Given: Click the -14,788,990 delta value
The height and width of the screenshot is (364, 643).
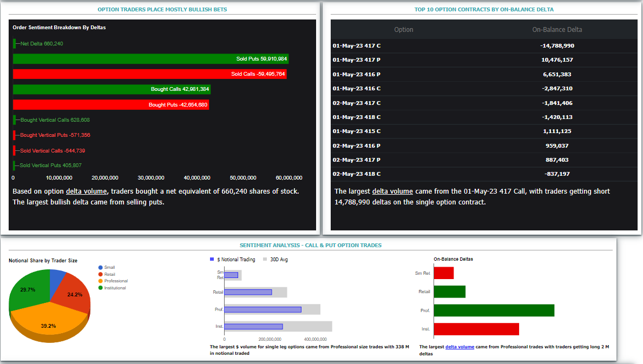Looking at the screenshot, I should [557, 46].
